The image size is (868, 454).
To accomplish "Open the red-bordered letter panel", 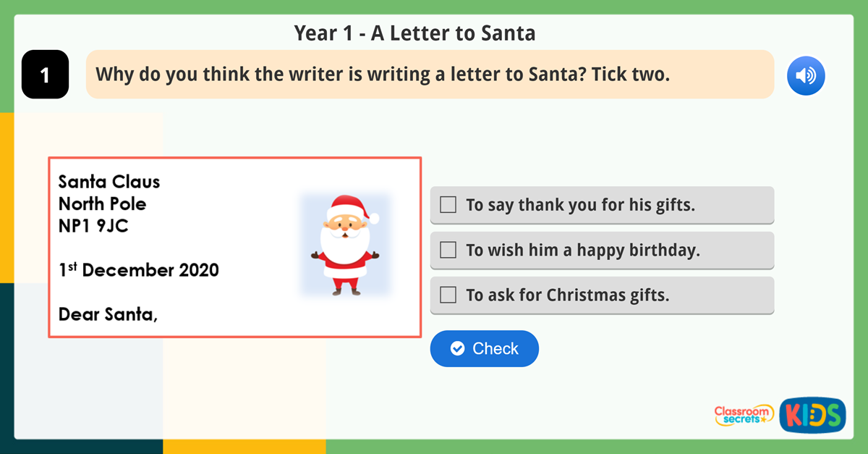I will coord(234,246).
